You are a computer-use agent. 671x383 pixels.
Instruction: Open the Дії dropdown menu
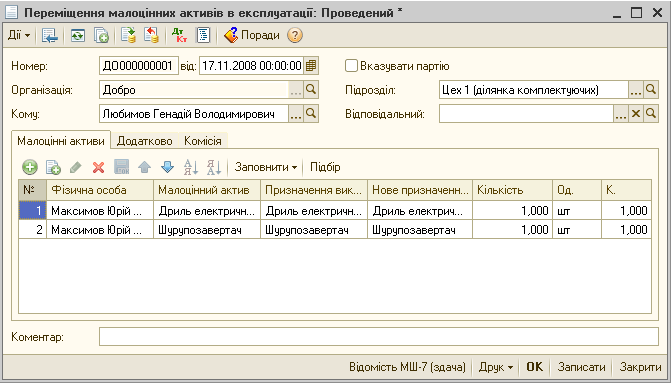tap(19, 35)
